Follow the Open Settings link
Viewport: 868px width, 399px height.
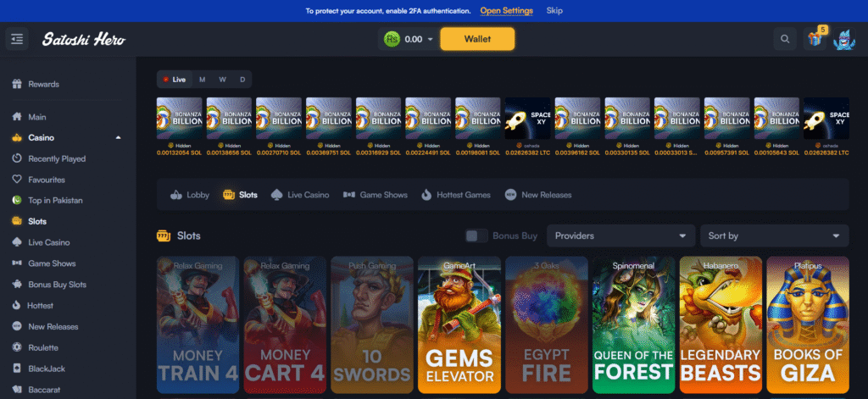click(507, 10)
